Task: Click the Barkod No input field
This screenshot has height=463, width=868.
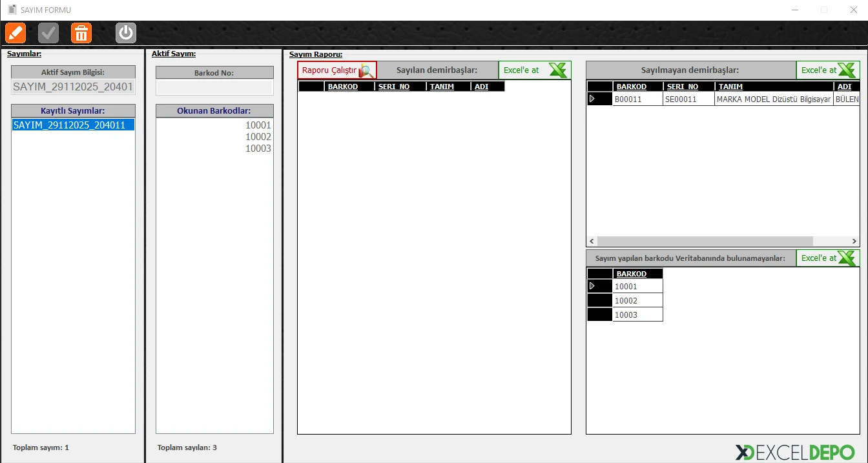Action: (x=214, y=87)
